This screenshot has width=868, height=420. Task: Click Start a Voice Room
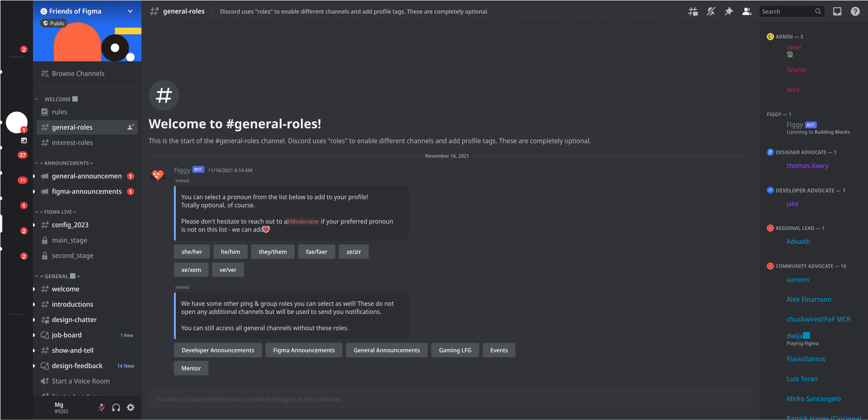coord(87,381)
